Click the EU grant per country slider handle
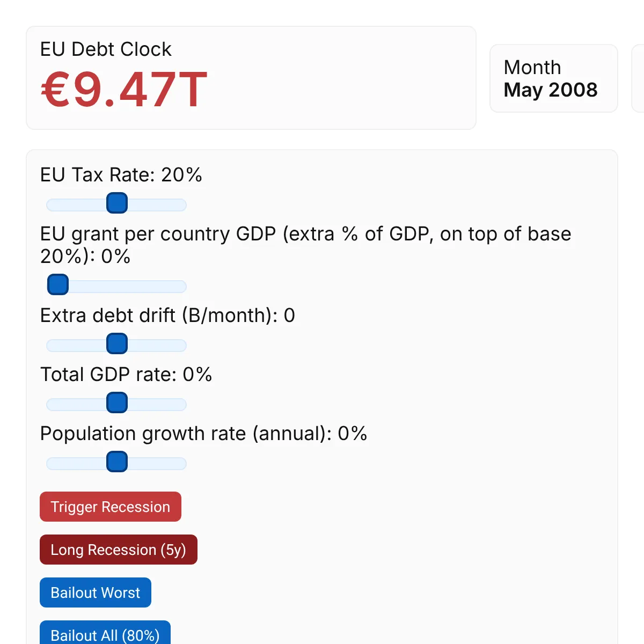This screenshot has width=644, height=644. (58, 285)
